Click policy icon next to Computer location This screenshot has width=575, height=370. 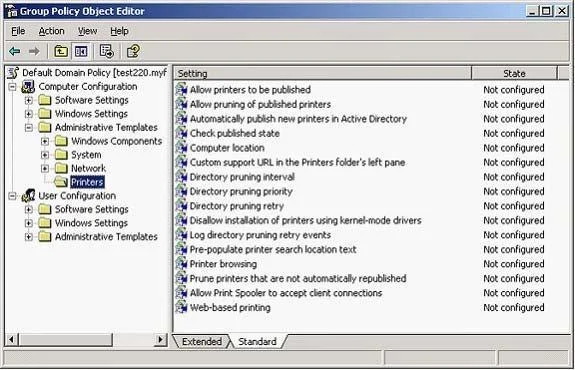coord(182,147)
